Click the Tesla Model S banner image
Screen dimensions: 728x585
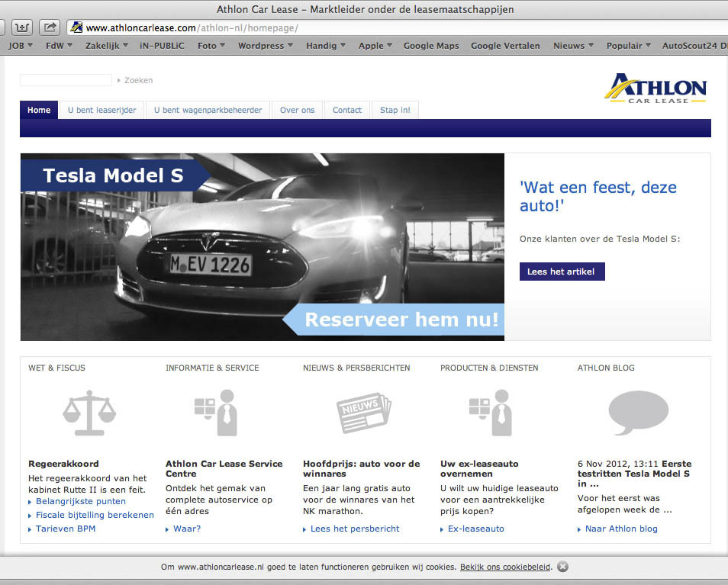click(263, 247)
